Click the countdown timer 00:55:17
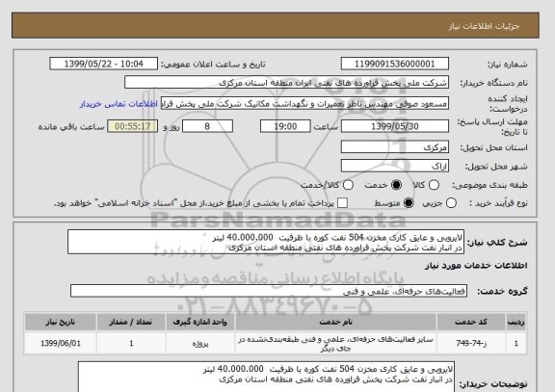555x392 pixels. click(x=132, y=126)
